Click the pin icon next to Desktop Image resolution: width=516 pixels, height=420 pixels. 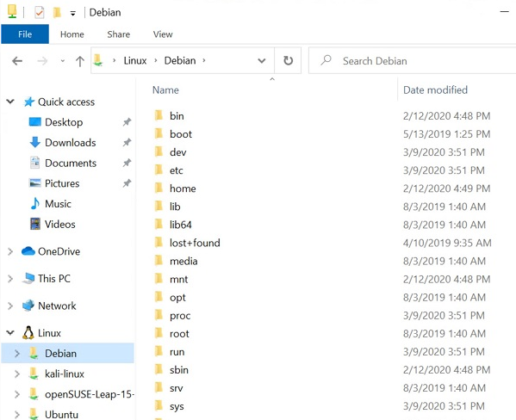(127, 122)
